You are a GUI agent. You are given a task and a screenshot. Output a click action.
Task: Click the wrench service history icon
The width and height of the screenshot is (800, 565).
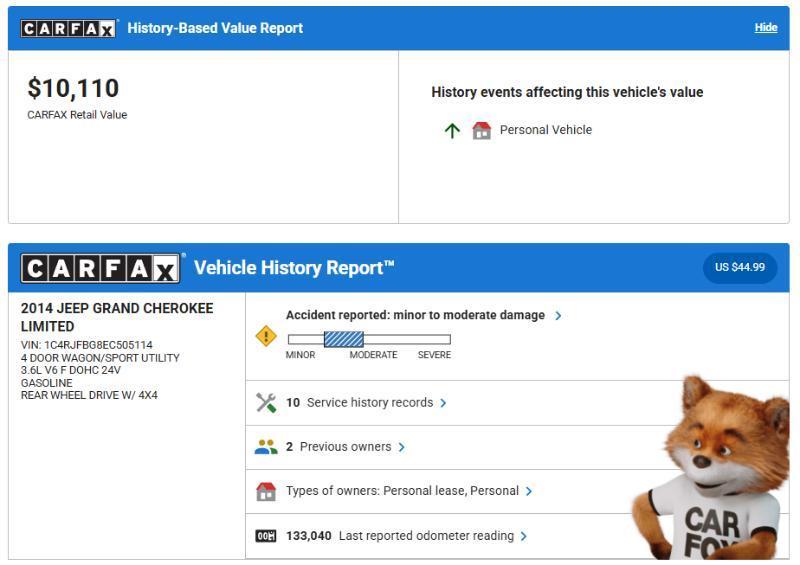tap(266, 403)
